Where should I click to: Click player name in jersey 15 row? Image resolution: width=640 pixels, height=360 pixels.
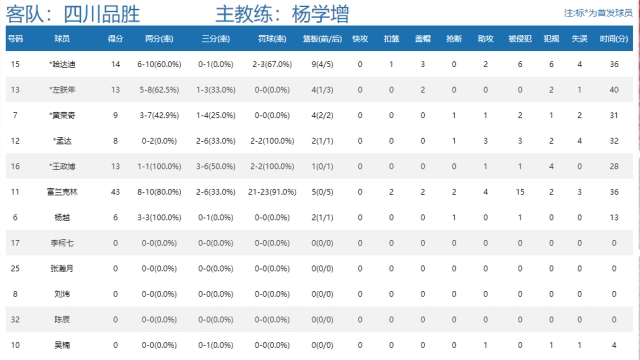(x=62, y=64)
